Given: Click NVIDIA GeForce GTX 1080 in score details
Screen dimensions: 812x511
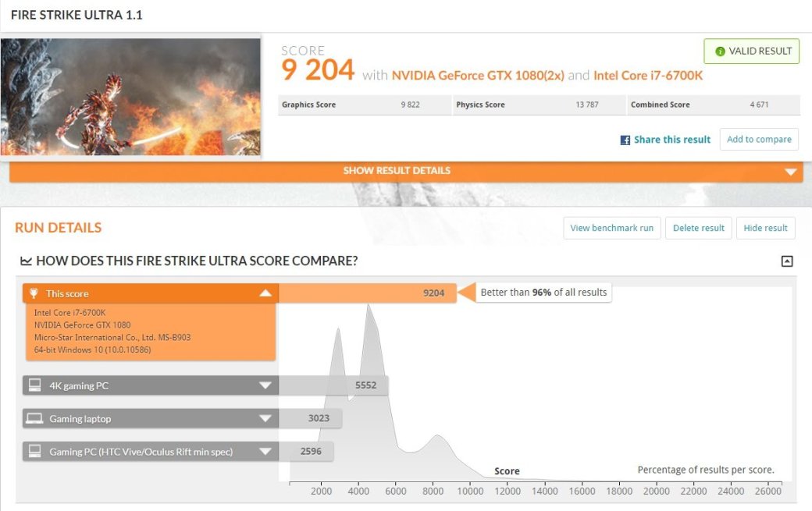Looking at the screenshot, I should [82, 325].
